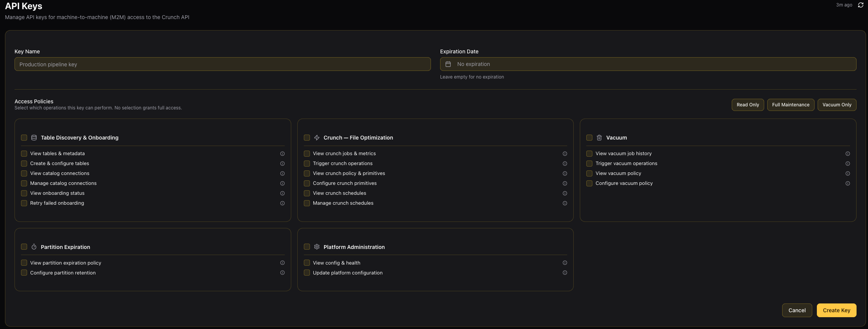This screenshot has height=329, width=868.
Task: Click info icon for View onboarding status
Action: point(282,193)
